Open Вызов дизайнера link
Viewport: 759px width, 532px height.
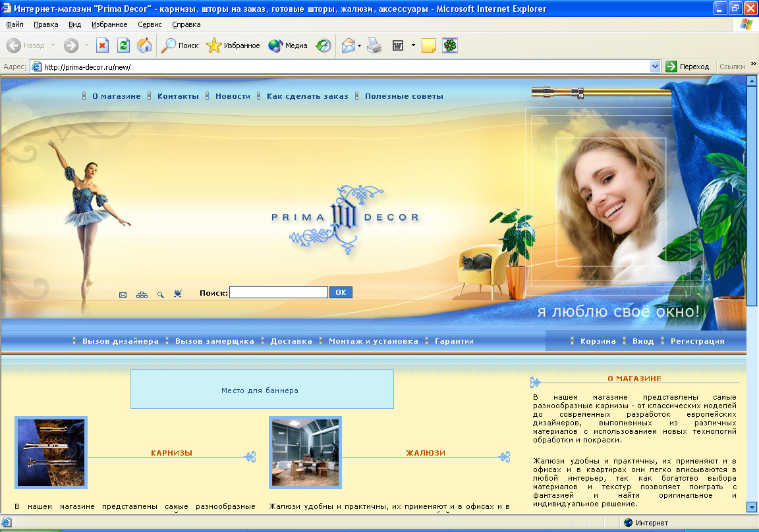pyautogui.click(x=121, y=341)
